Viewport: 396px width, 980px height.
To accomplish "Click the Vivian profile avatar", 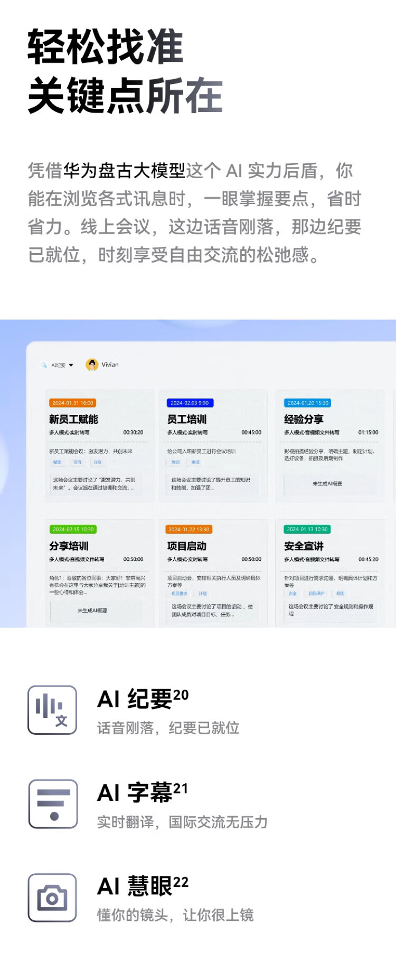I will pyautogui.click(x=92, y=365).
